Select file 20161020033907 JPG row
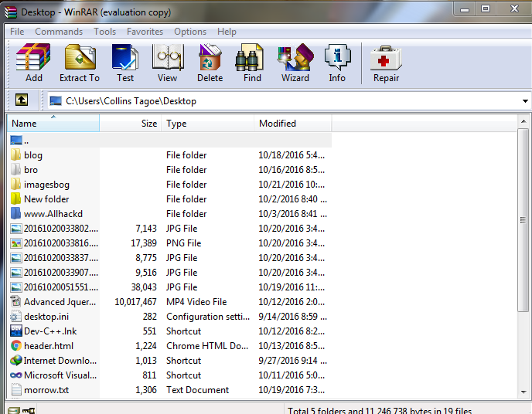 click(x=169, y=273)
